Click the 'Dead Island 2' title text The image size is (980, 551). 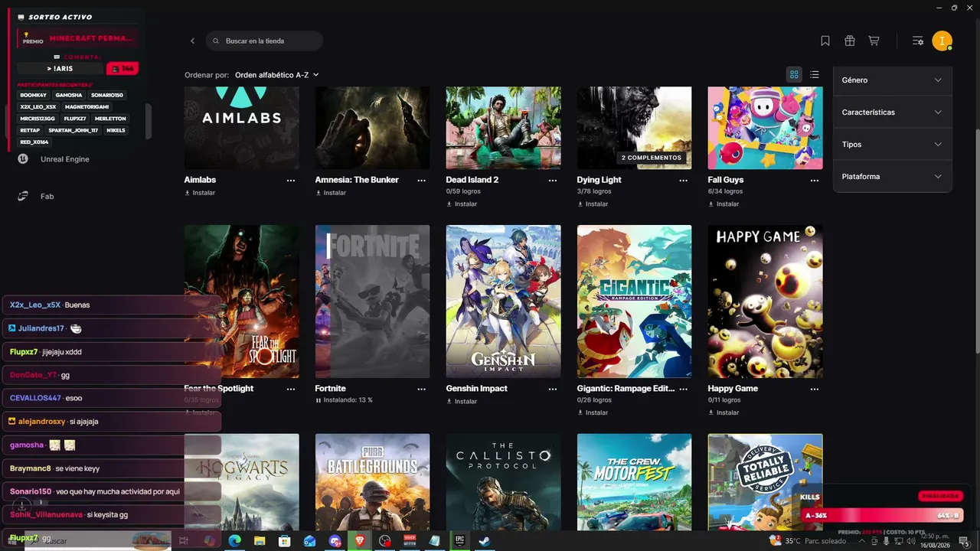[x=472, y=180]
